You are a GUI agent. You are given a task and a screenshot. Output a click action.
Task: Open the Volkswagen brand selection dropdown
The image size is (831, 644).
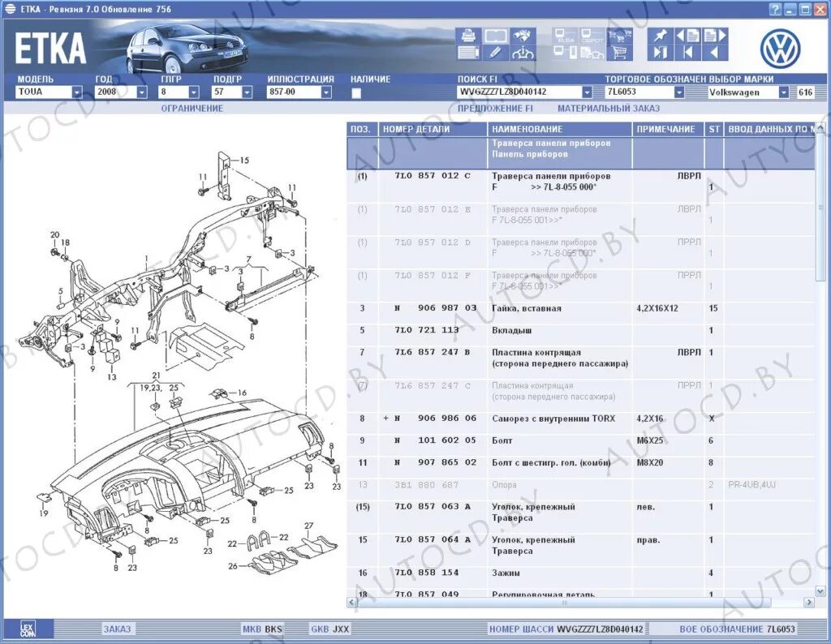(783, 92)
